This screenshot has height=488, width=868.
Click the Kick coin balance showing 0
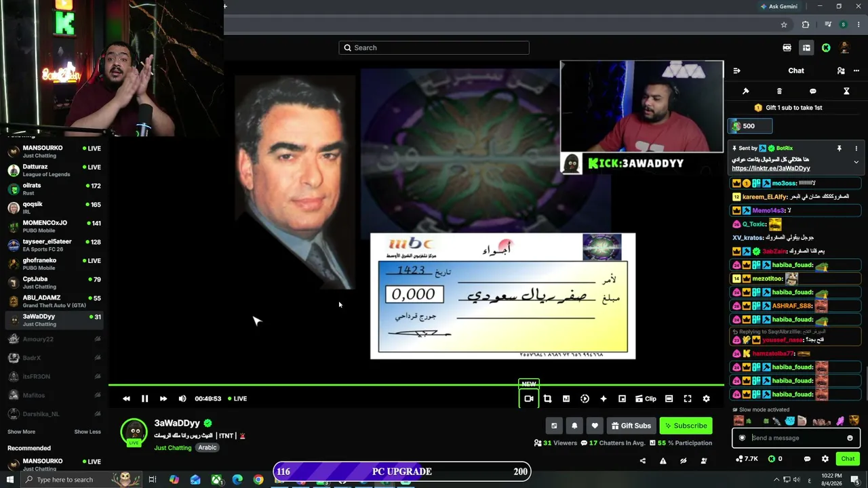(x=775, y=459)
